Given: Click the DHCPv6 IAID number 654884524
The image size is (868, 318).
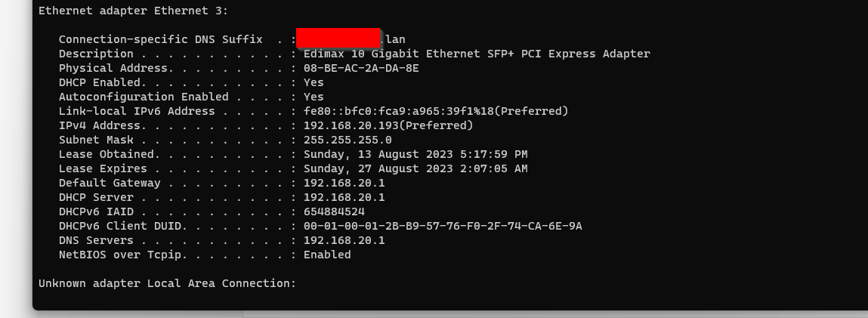Looking at the screenshot, I should click(x=334, y=211).
